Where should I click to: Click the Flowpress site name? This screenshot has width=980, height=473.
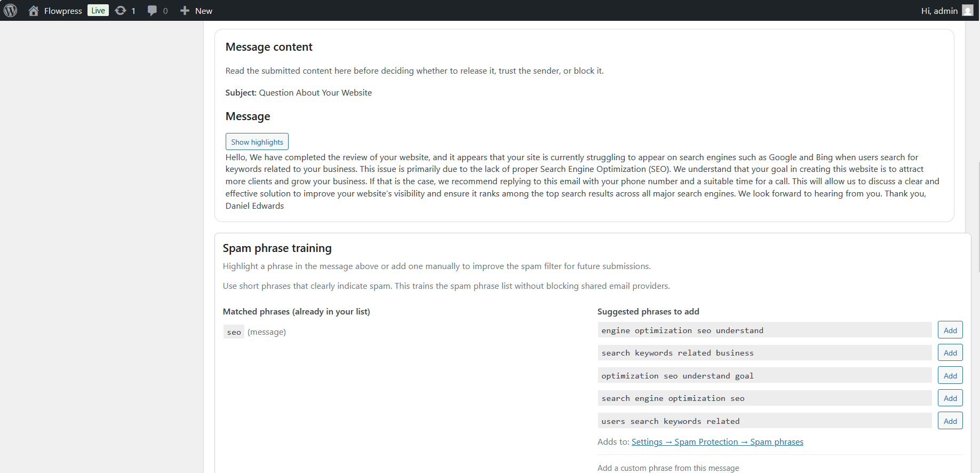pyautogui.click(x=63, y=11)
